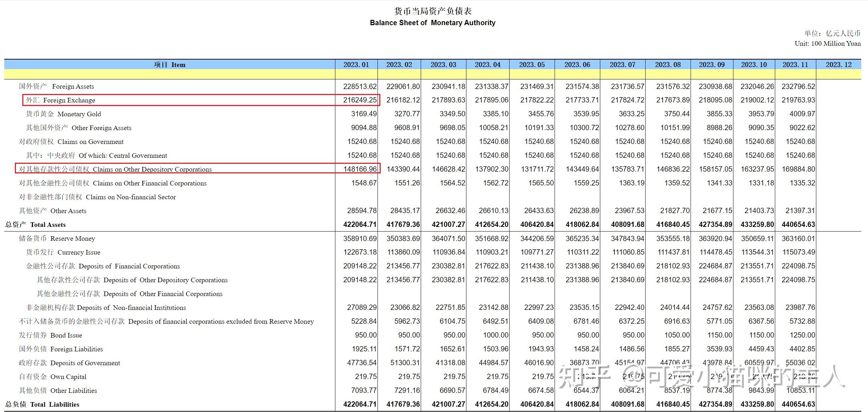Screen dimensions: 868x412
Task: Select Monetary Gold value 4009.97
Action: [802, 114]
